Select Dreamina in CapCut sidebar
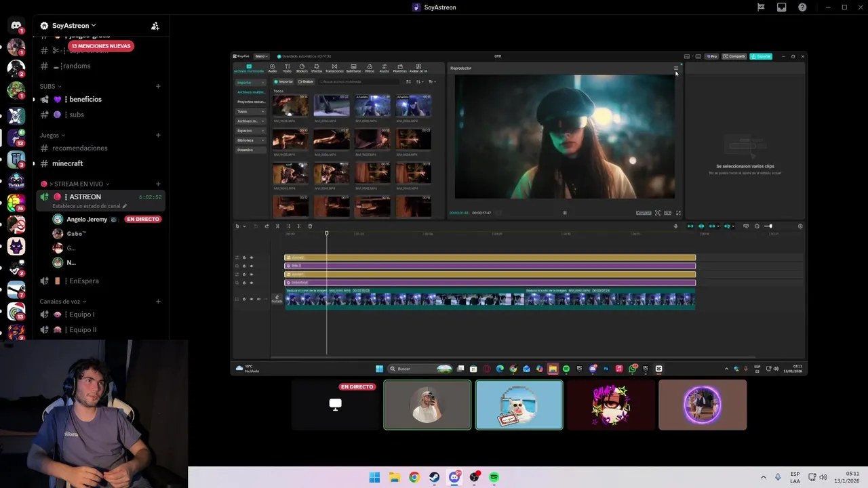868x488 pixels. click(x=251, y=150)
